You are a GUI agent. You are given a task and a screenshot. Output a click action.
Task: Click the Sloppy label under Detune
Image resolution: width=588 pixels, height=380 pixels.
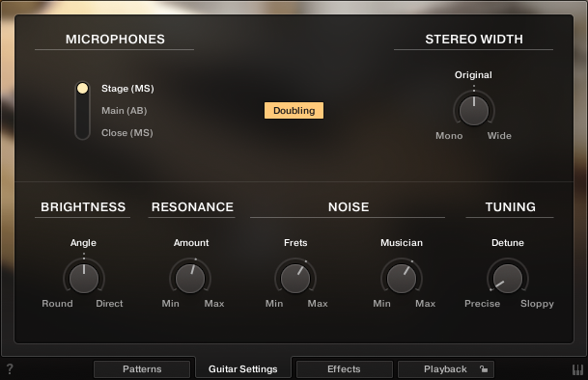coord(537,304)
